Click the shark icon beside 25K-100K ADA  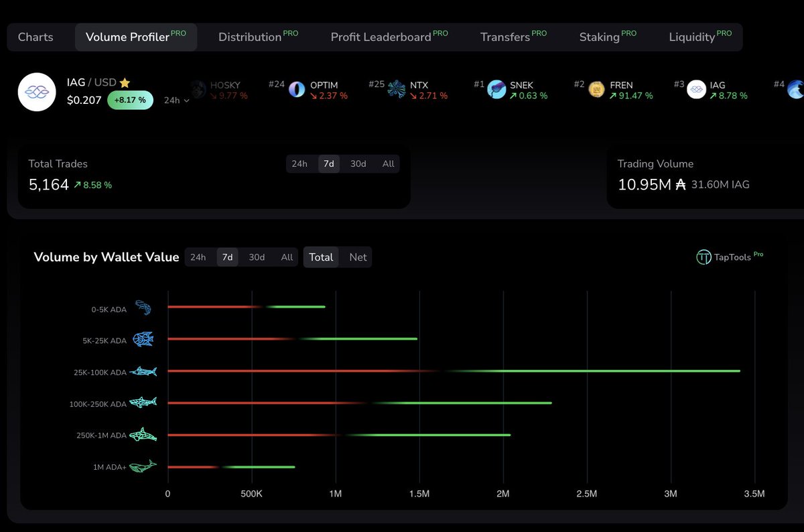click(143, 371)
